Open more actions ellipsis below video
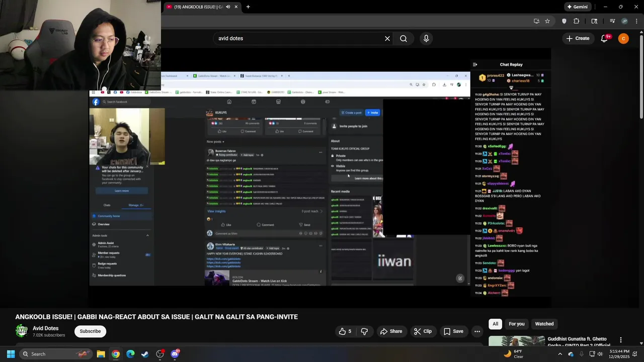The width and height of the screenshot is (644, 362). 477,331
